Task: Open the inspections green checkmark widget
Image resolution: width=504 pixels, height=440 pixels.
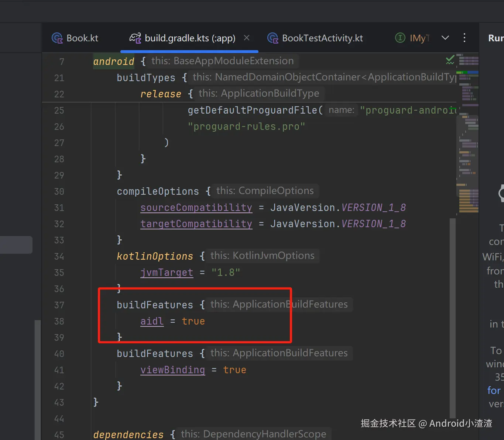Action: coord(450,60)
